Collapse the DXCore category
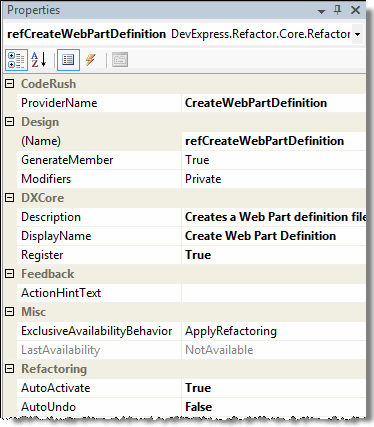The image size is (374, 427). [x=10, y=198]
